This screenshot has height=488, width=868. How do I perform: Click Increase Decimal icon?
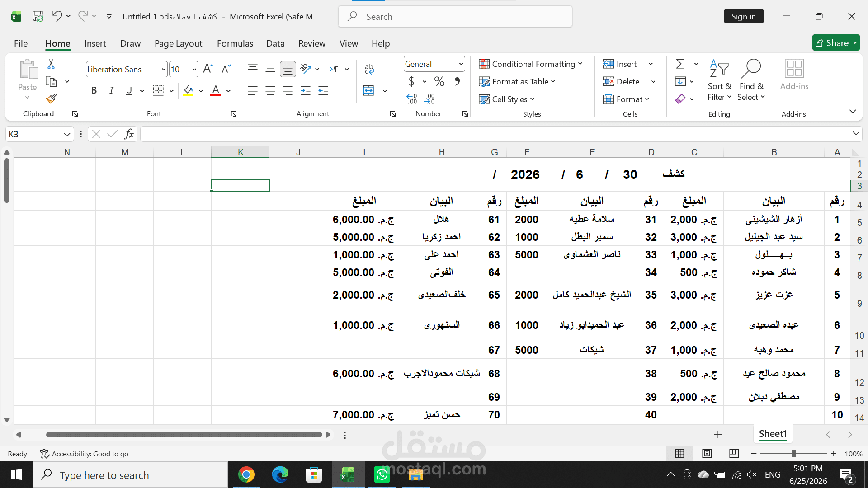pos(412,99)
